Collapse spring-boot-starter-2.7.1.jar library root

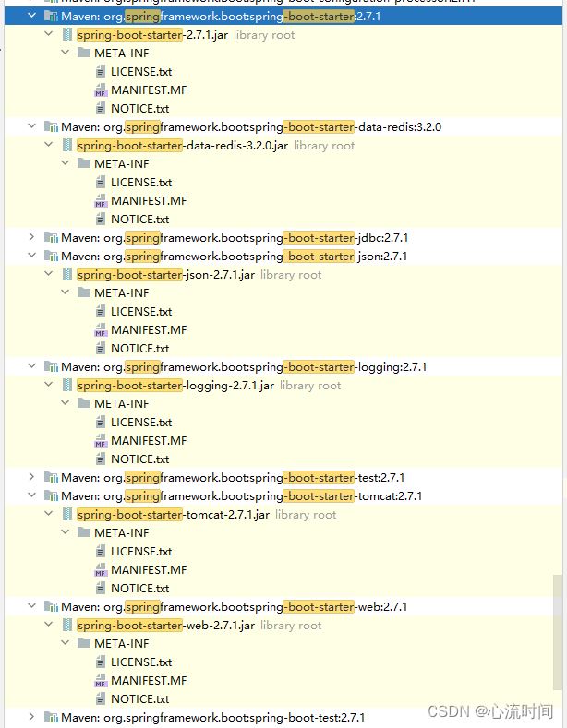(x=48, y=33)
